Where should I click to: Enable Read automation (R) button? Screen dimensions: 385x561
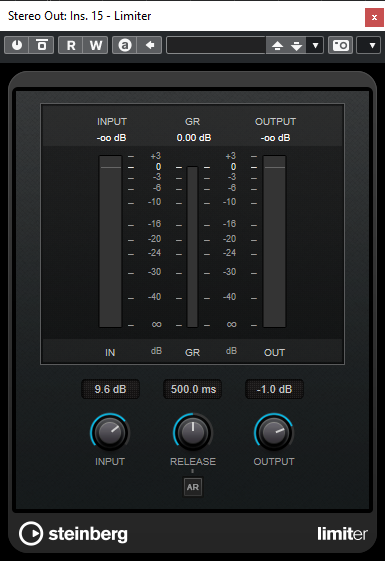(71, 45)
